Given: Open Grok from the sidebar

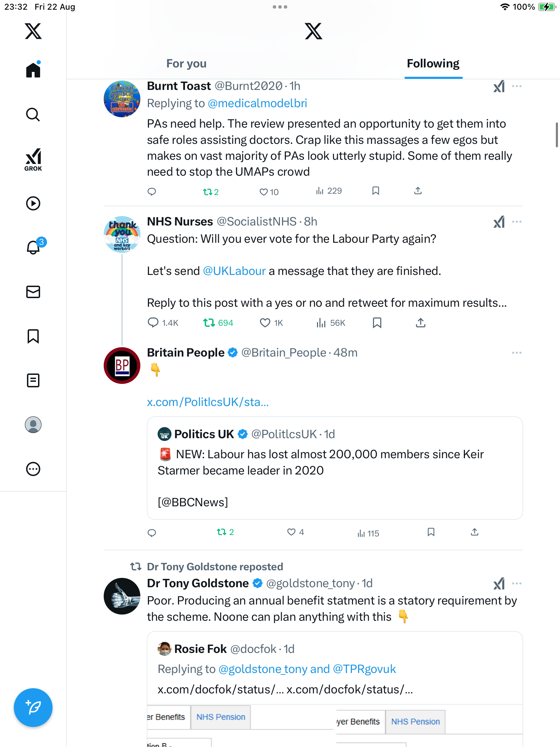Looking at the screenshot, I should [x=33, y=159].
